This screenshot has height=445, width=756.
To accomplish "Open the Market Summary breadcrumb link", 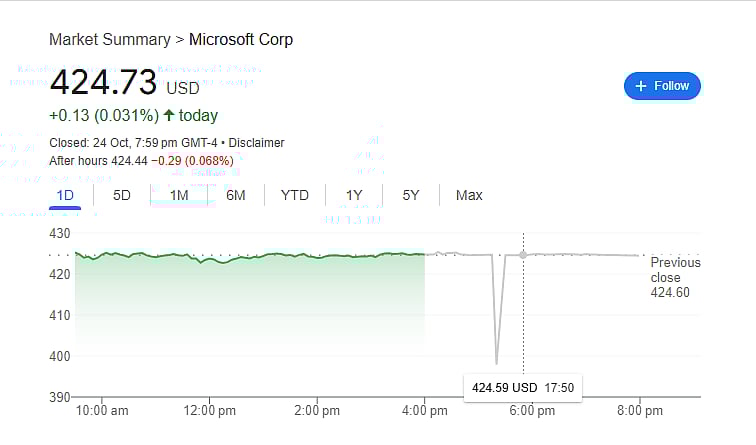I will point(109,40).
